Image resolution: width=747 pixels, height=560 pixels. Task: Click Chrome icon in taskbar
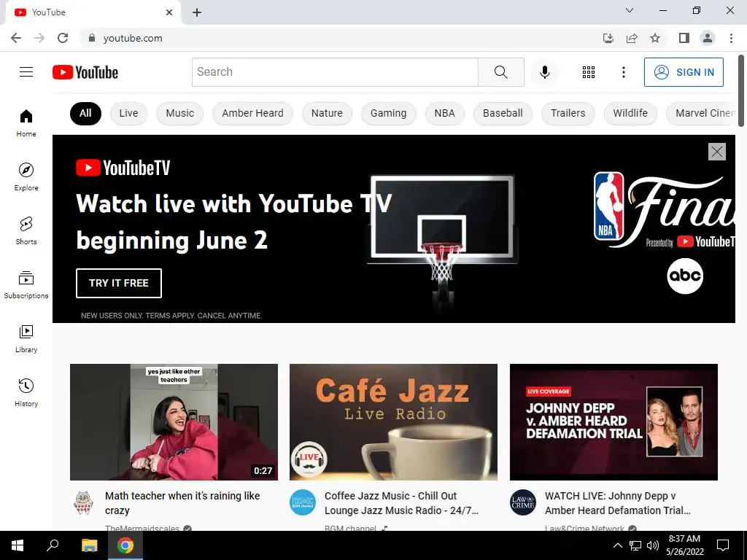125,545
